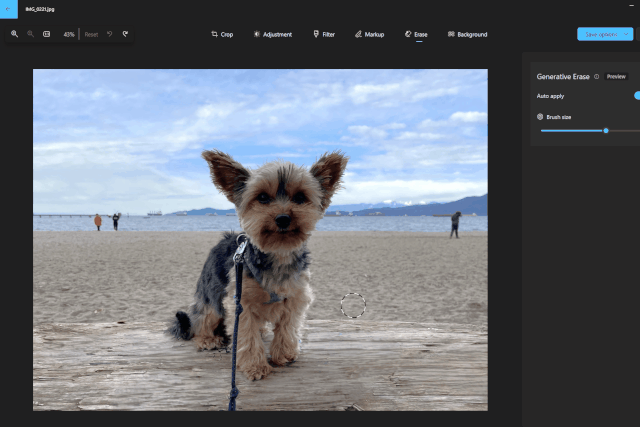Select the Erase tab
The width and height of the screenshot is (640, 427).
(x=416, y=34)
